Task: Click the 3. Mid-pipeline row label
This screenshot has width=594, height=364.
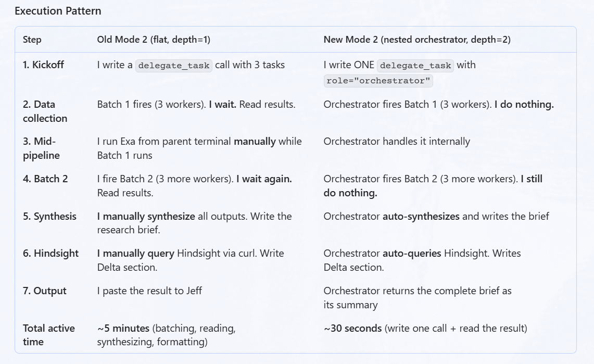Action: click(41, 148)
